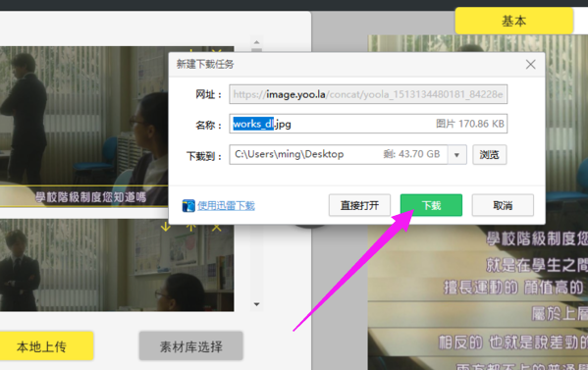This screenshot has width=588, height=370.
Task: Click the image list scroll up arrow
Action: (256, 42)
